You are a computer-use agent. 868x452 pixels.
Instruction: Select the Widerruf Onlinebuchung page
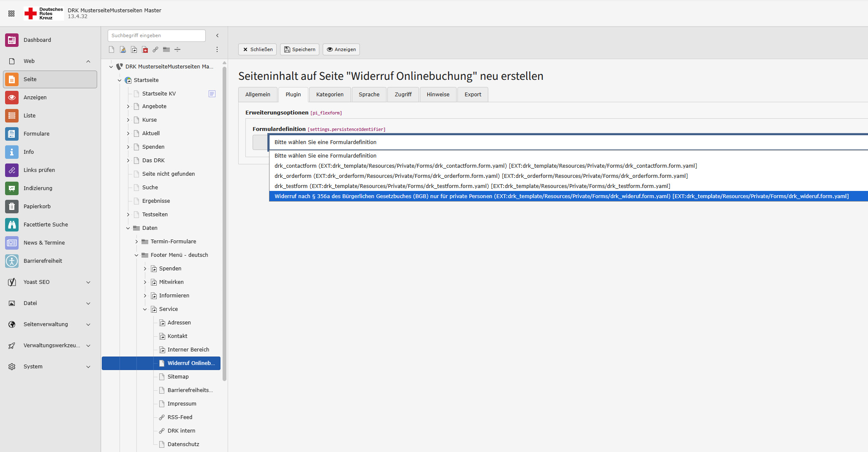click(161, 363)
